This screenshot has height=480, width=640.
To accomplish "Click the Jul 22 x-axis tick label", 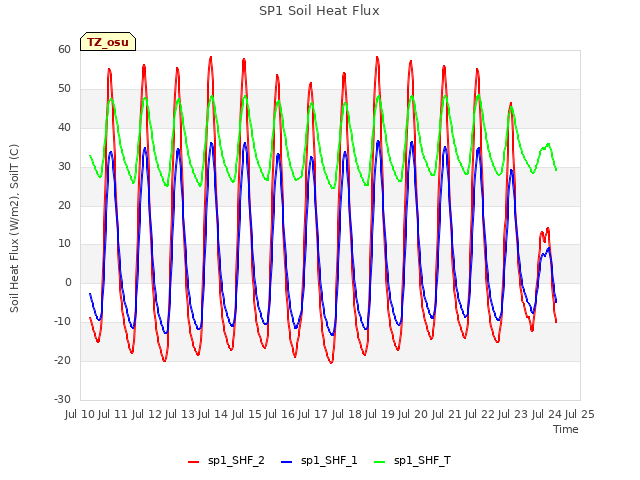I will click(480, 414).
